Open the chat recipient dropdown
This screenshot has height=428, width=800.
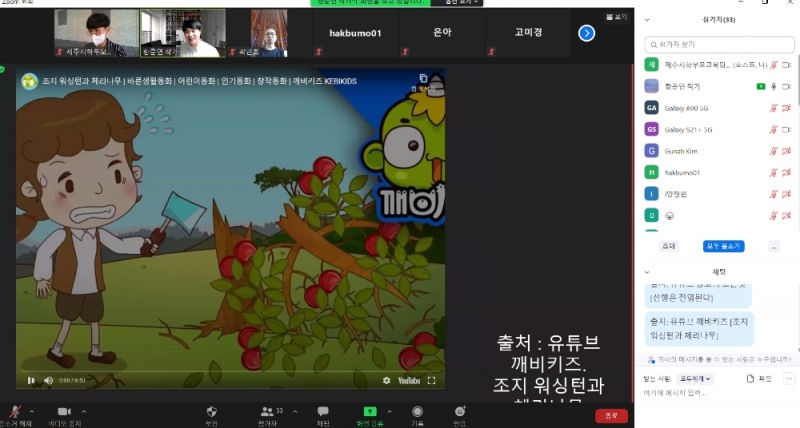[x=695, y=379]
